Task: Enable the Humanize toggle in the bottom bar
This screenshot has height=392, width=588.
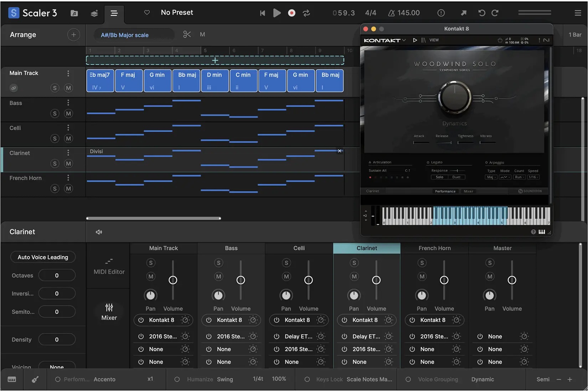Action: 177,379
